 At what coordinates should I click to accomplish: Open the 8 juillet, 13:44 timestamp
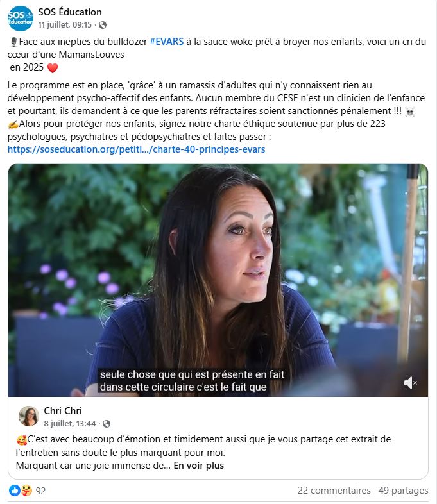(70, 424)
